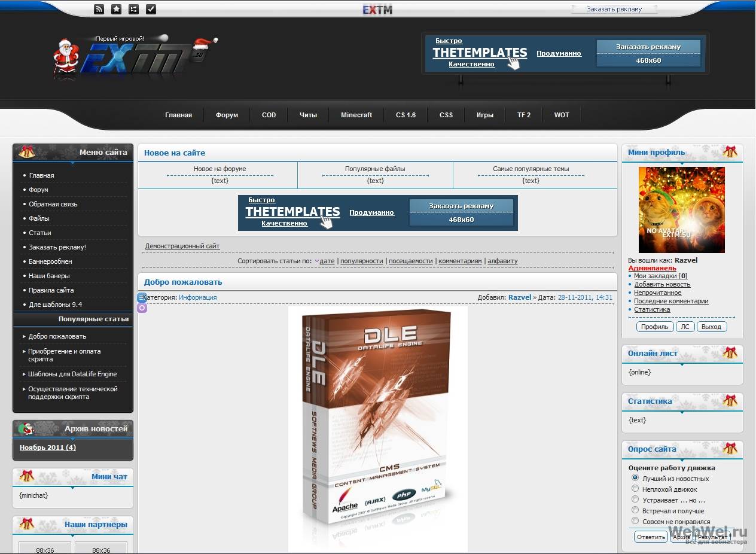756x554 pixels.
Task: Click "Добавить новость" link
Action: (x=662, y=284)
